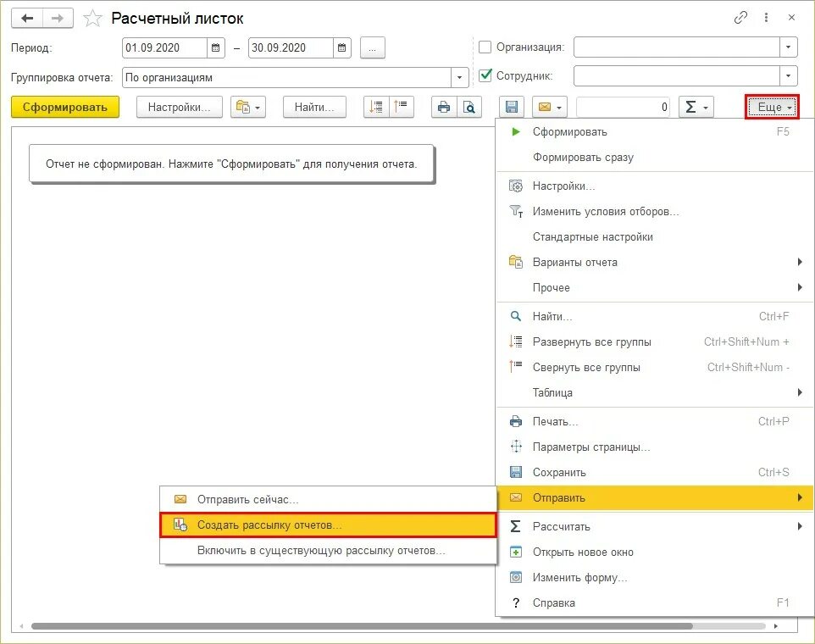
Task: Expand the Прочее submenu
Action: [655, 288]
